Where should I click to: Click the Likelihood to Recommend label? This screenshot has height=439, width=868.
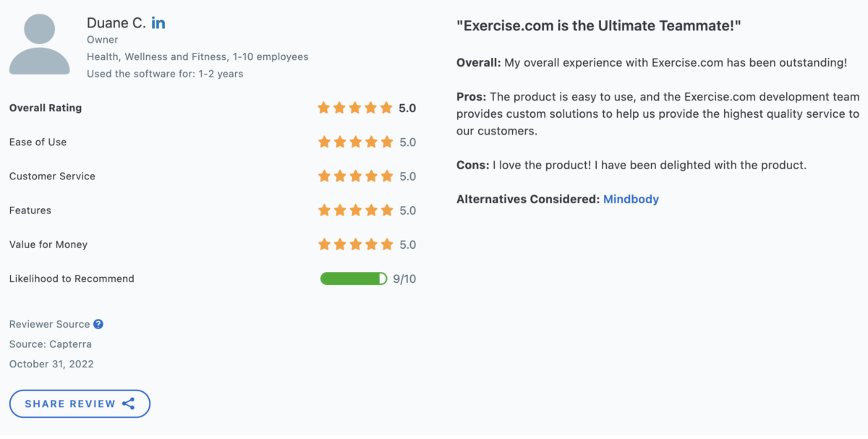(x=71, y=278)
